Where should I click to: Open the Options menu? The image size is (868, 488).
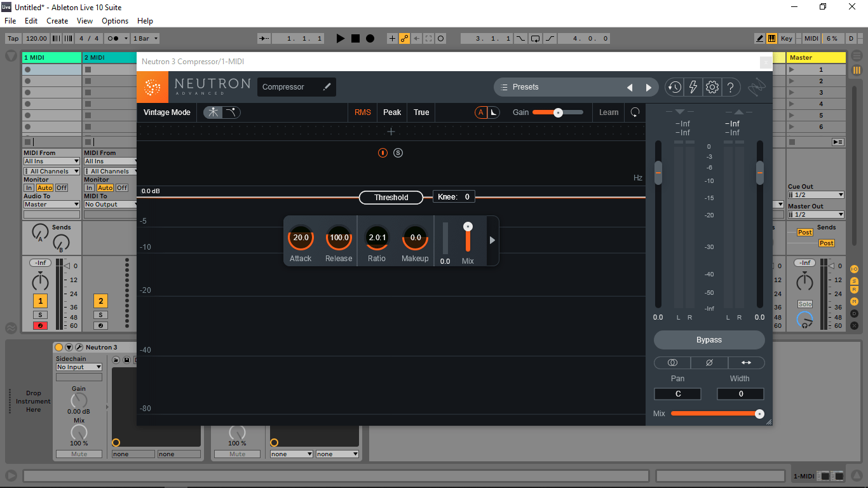pyautogui.click(x=115, y=21)
